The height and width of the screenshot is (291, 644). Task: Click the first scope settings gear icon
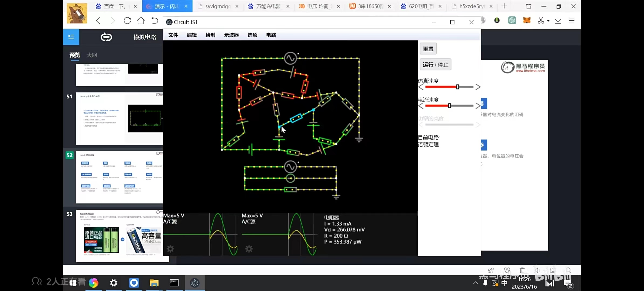tap(170, 249)
